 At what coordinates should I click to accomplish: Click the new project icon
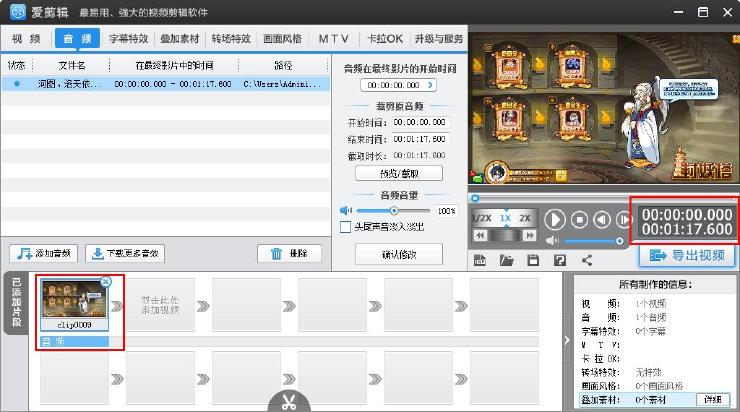pyautogui.click(x=480, y=260)
